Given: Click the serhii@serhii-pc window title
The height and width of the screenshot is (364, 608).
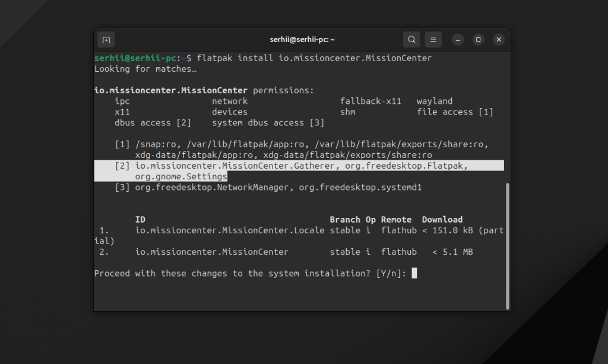Looking at the screenshot, I should tap(302, 40).
